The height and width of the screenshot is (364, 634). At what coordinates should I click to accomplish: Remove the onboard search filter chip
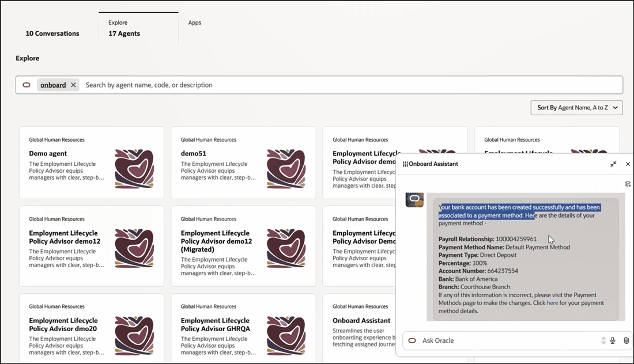(x=73, y=85)
